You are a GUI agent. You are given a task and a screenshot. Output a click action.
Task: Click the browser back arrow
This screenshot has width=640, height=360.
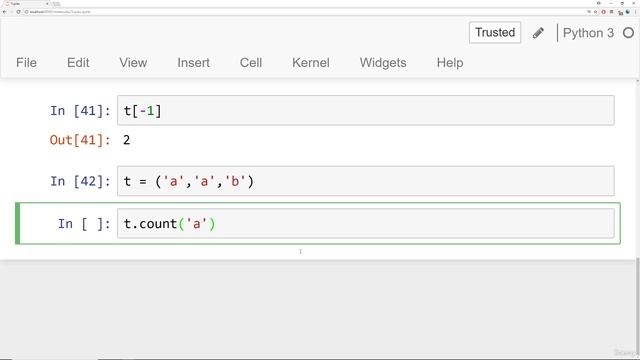[x=4, y=12]
